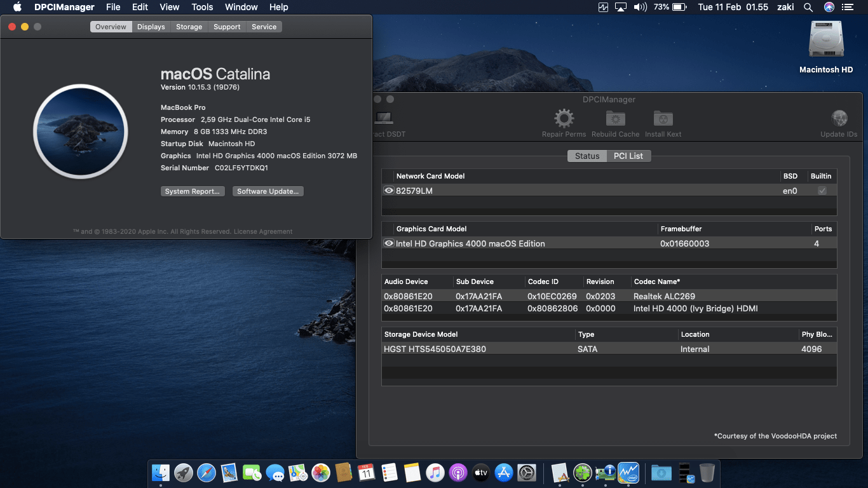The image size is (868, 488).
Task: Open Calendar from the Dock
Action: (367, 473)
